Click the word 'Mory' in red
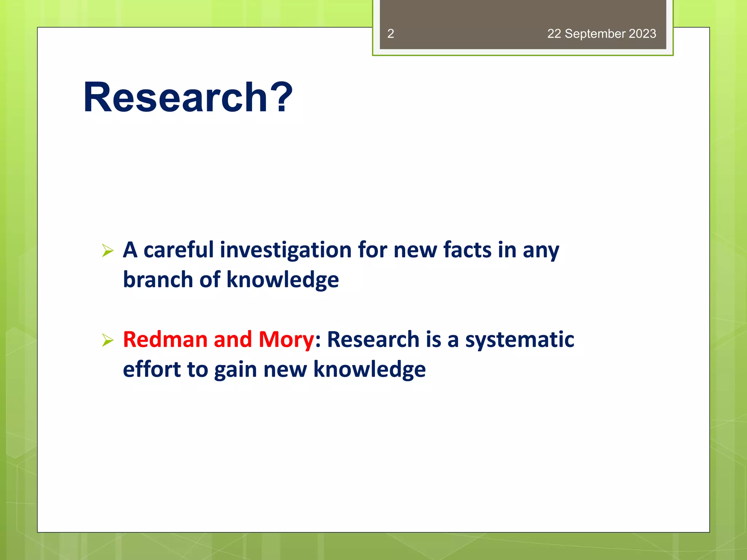Image resolution: width=747 pixels, height=560 pixels. coord(286,339)
